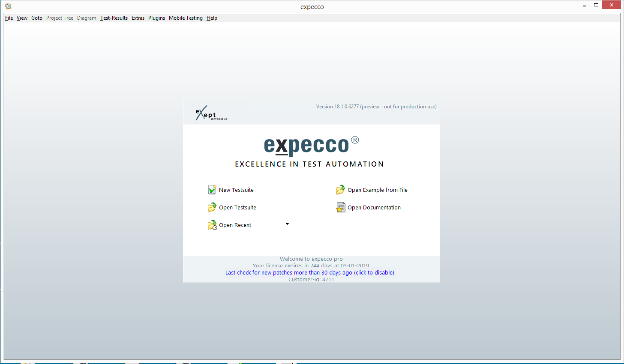Open the Test-Results menu
Screen dimensions: 624x364
point(114,18)
